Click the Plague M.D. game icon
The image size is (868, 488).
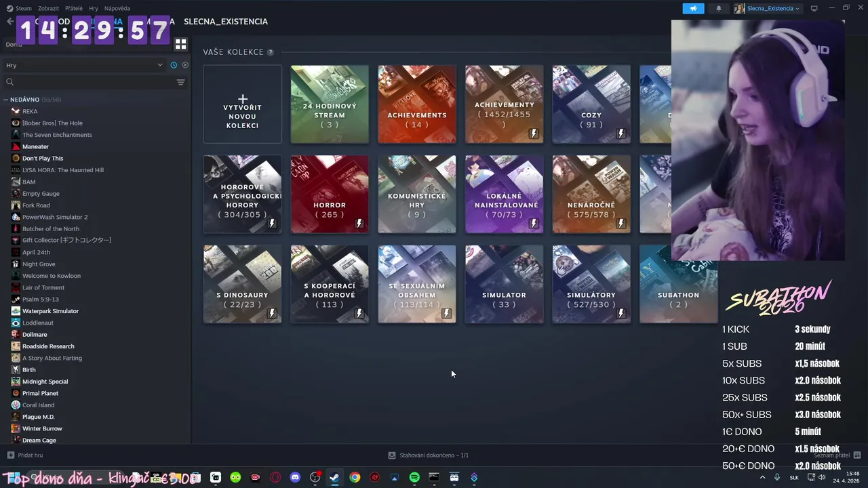click(16, 417)
